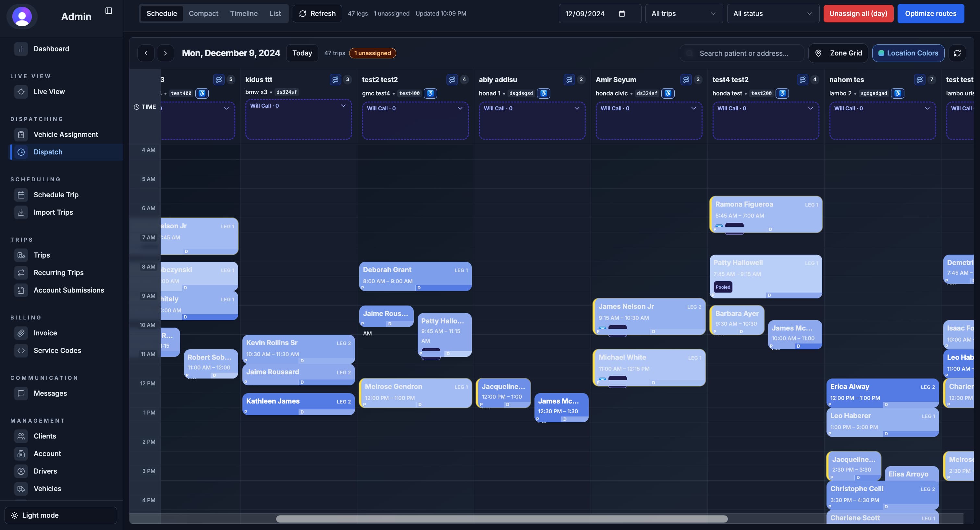Click the 1 unassigned badge
This screenshot has height=530, width=980.
(x=373, y=53)
